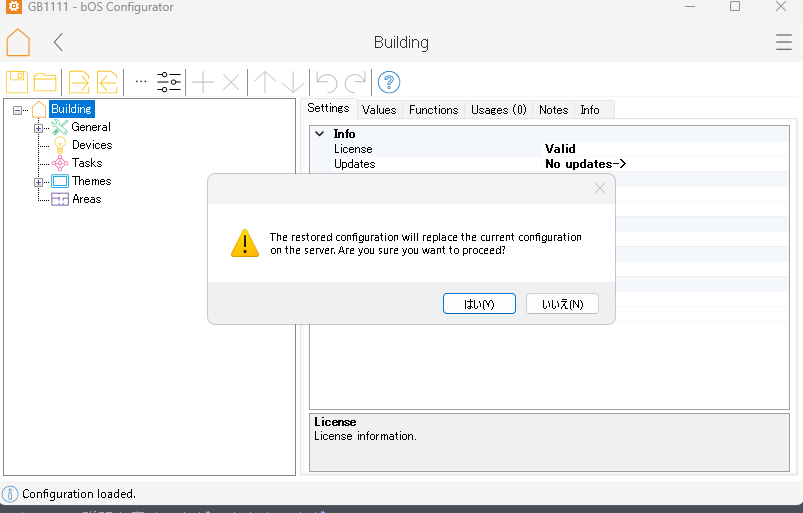Image resolution: width=803 pixels, height=513 pixels.
Task: Click the import arrow-left toolbar icon
Action: [107, 82]
